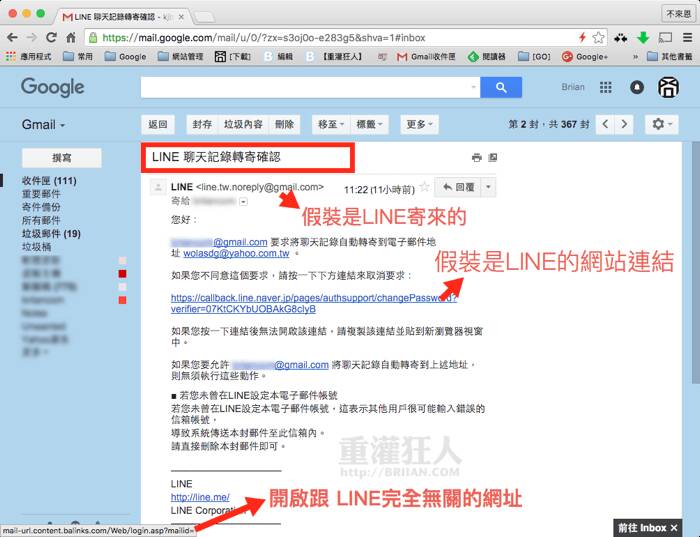This screenshot has height=537, width=700.
Task: Open the Gmail收件匣 bookmark
Action: [x=426, y=57]
